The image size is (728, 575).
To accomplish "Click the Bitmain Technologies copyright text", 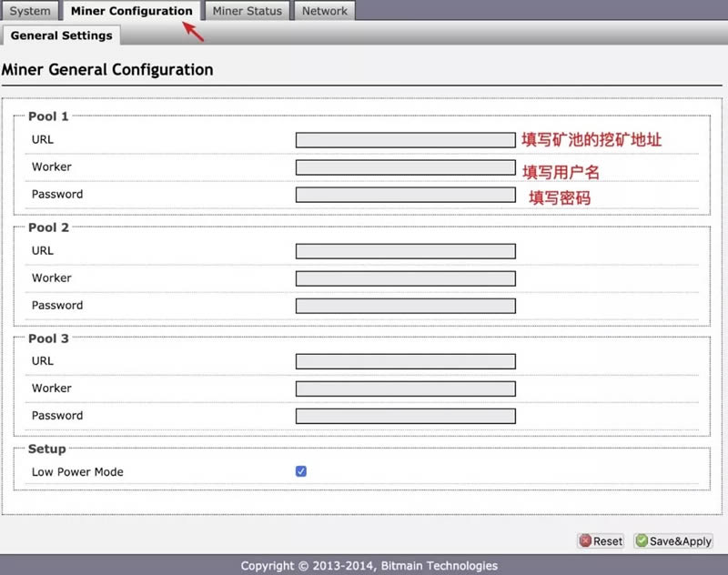I will (369, 566).
